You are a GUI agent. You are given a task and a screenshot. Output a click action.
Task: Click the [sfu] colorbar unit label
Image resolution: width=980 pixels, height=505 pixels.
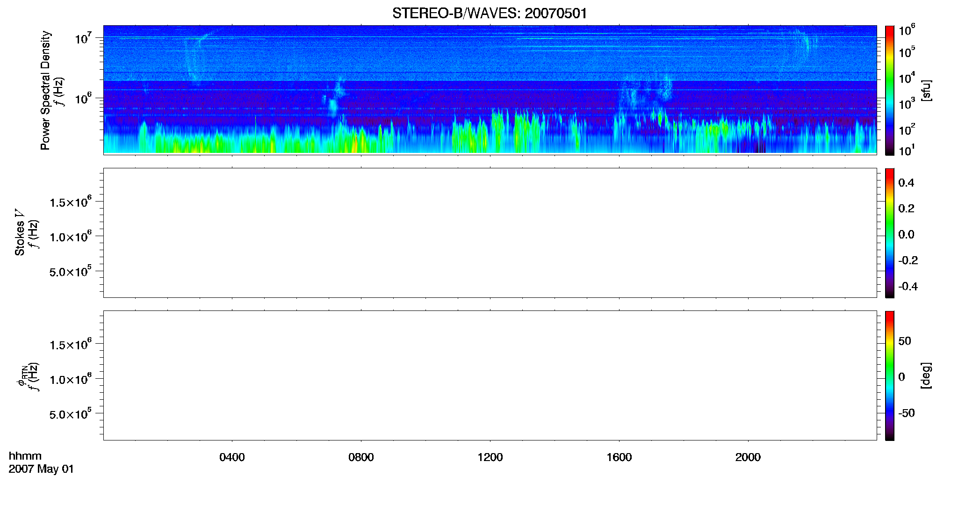point(926,90)
